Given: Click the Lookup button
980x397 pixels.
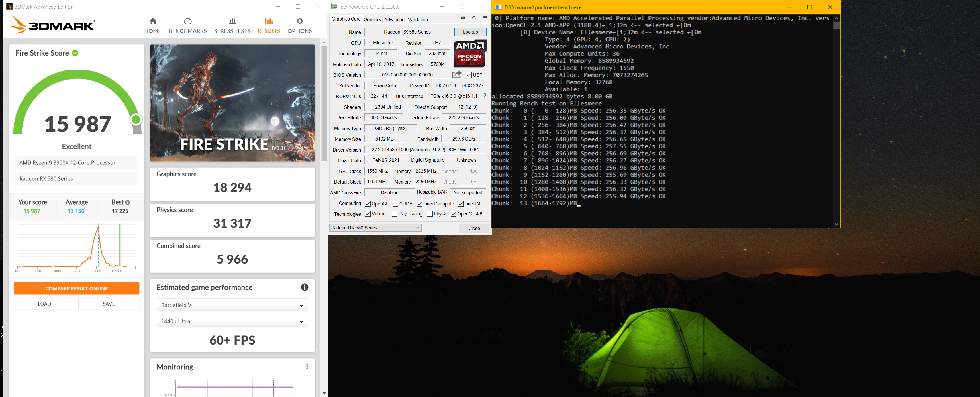Looking at the screenshot, I should click(470, 32).
